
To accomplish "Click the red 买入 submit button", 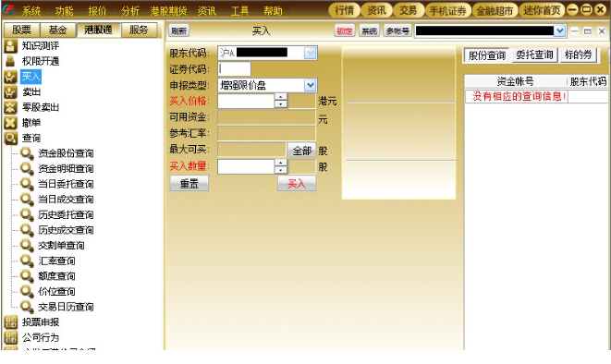I will coord(297,183).
